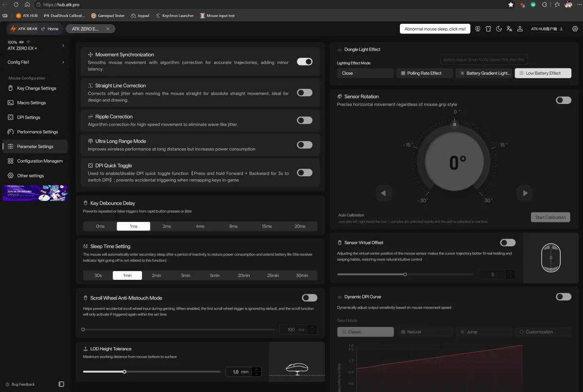583x392 pixels.
Task: Click the LOD height value field
Action: point(239,372)
